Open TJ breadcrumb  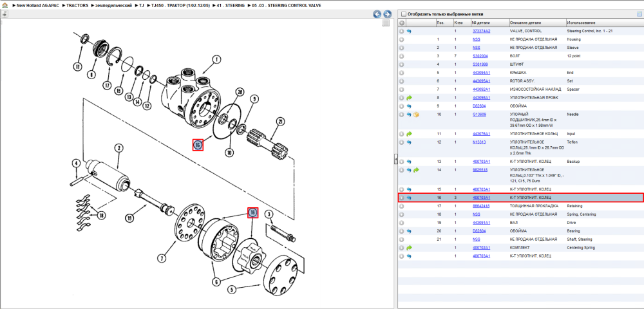pos(142,6)
